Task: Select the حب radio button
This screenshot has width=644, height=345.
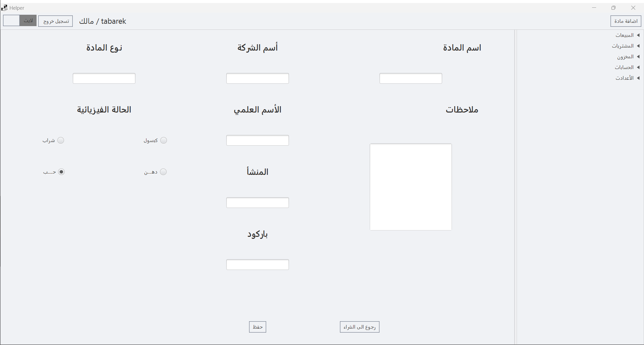Action: pyautogui.click(x=61, y=172)
